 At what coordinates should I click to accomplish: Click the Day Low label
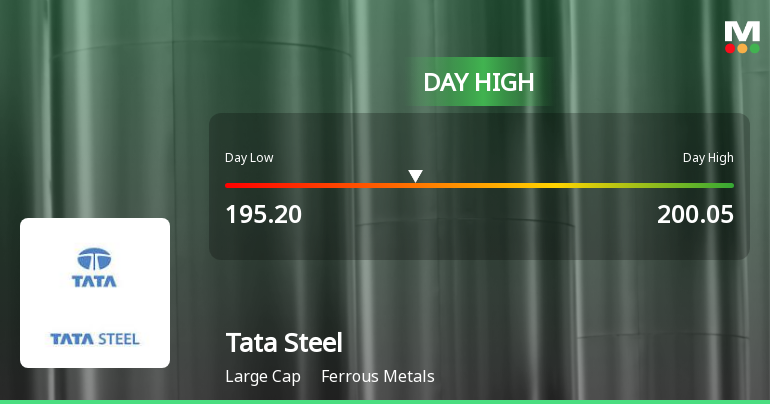(249, 157)
